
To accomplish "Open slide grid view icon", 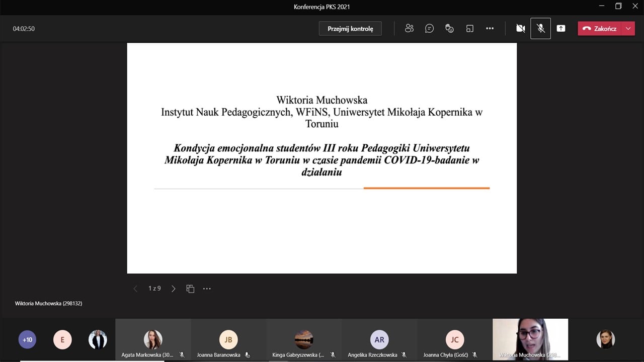I will pos(190,289).
